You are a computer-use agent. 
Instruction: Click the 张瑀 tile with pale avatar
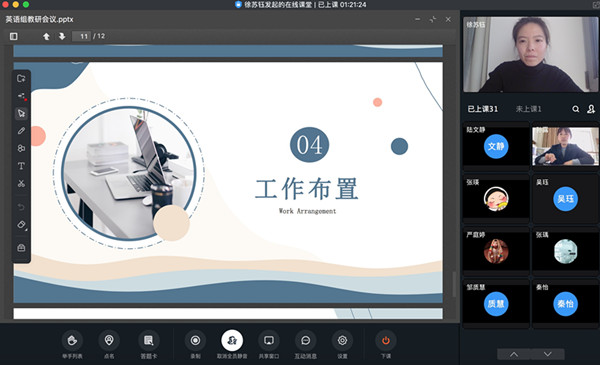(565, 251)
